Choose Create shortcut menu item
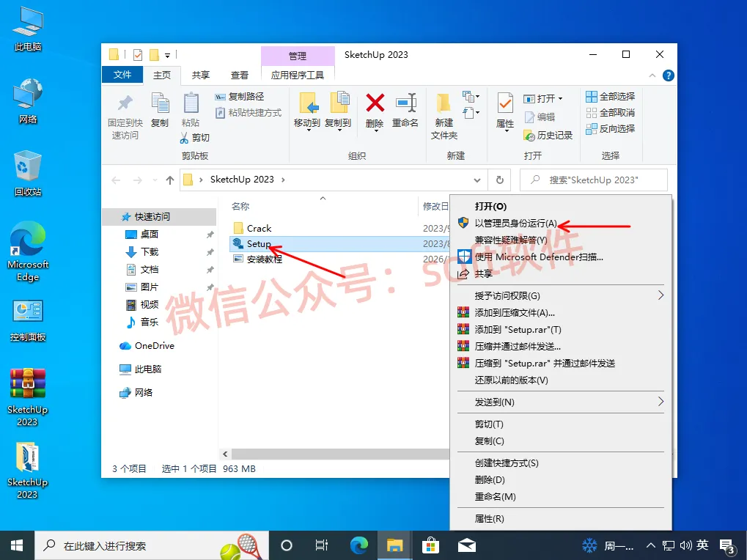This screenshot has height=560, width=747. pyautogui.click(x=507, y=463)
